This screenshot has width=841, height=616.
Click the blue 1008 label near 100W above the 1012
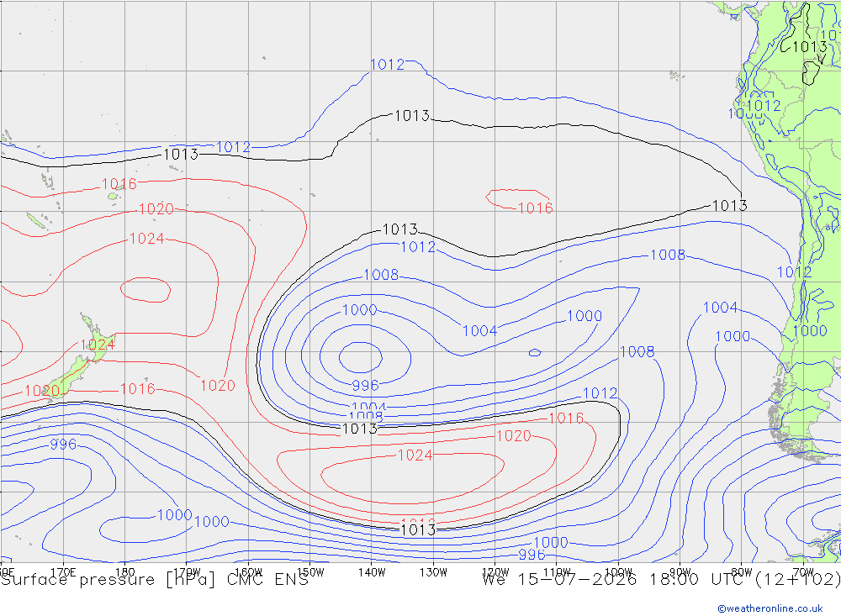tap(637, 351)
